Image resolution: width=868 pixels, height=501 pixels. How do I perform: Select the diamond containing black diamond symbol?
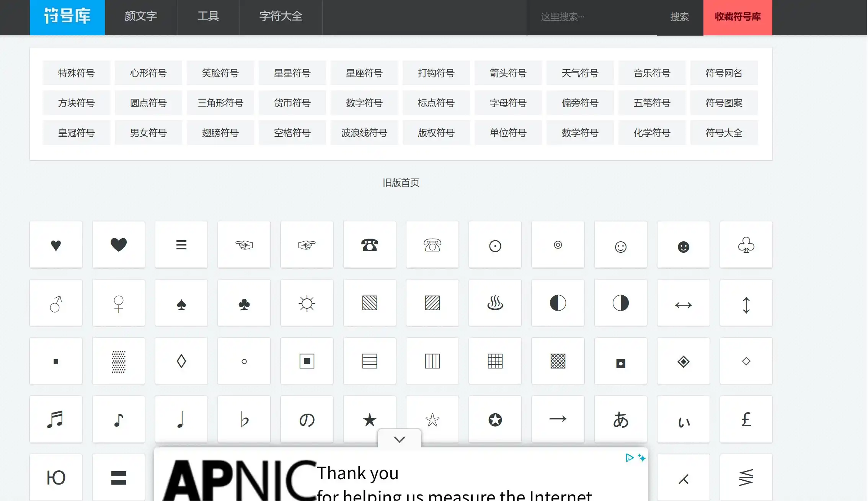[684, 361]
